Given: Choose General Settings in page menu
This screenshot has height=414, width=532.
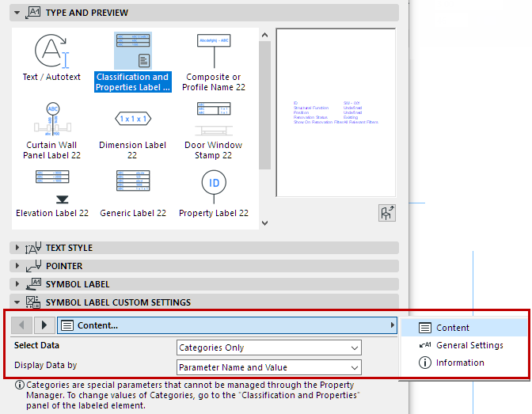Looking at the screenshot, I should coord(464,345).
